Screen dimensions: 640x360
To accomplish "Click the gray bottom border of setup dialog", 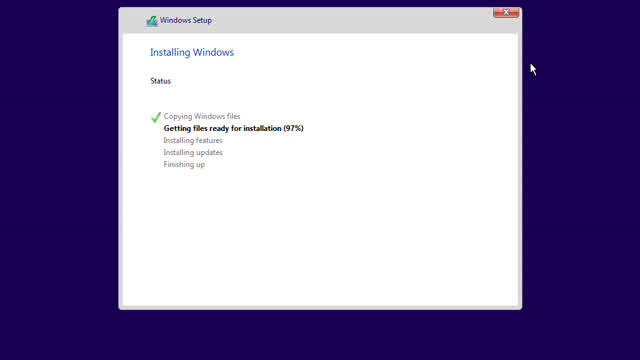I will [320, 307].
